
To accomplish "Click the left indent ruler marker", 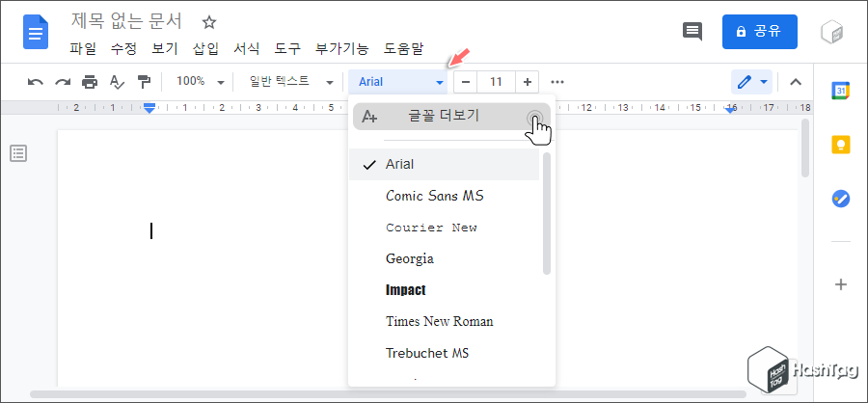I will click(149, 108).
